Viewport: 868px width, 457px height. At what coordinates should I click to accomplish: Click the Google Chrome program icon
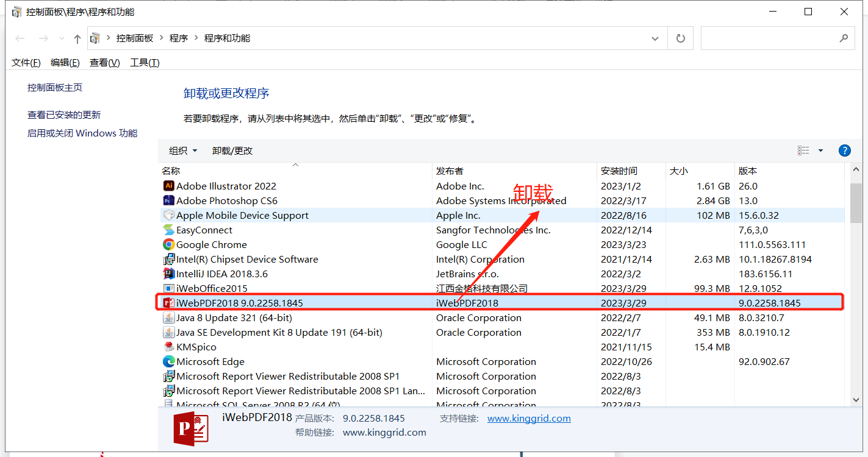point(169,244)
